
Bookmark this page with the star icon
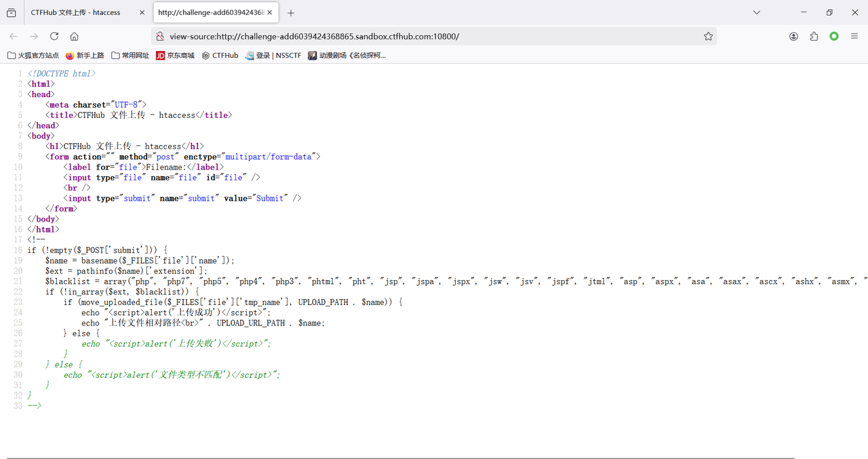pos(708,37)
